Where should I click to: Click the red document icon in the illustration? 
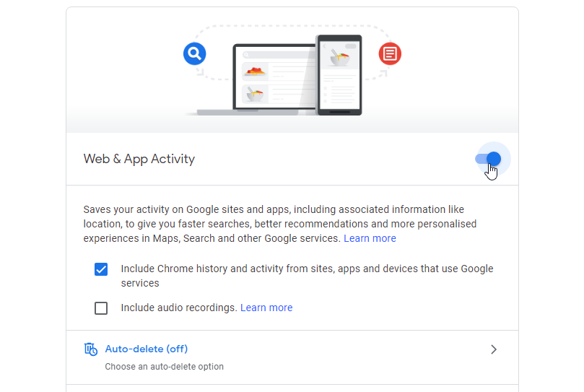[x=390, y=53]
